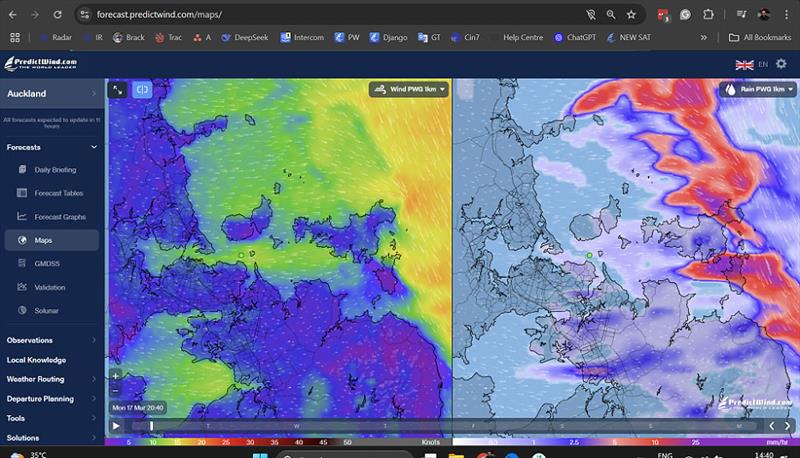The width and height of the screenshot is (800, 458).
Task: Toggle the split-screen map view button
Action: [x=143, y=90]
